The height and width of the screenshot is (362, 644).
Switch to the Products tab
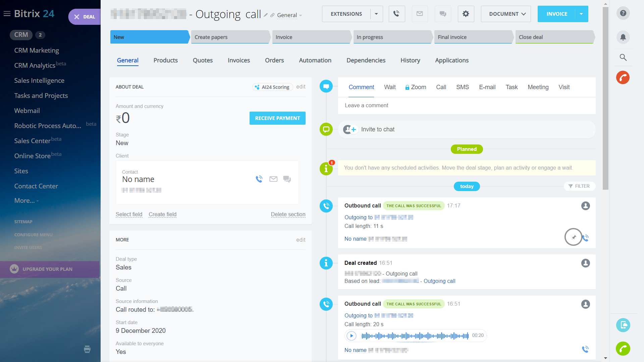tap(165, 60)
